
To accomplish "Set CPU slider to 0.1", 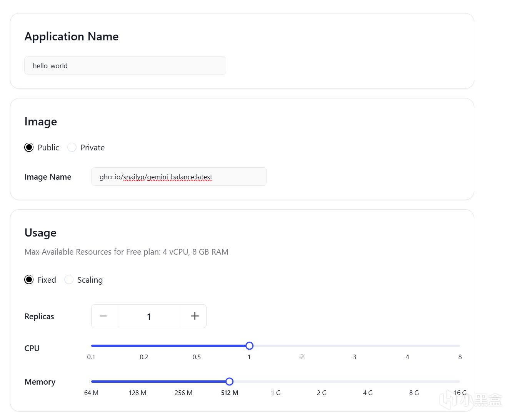I will click(92, 346).
